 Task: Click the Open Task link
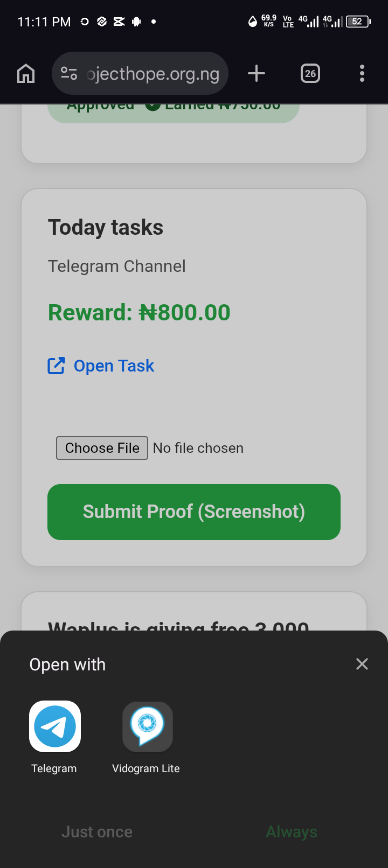[114, 366]
